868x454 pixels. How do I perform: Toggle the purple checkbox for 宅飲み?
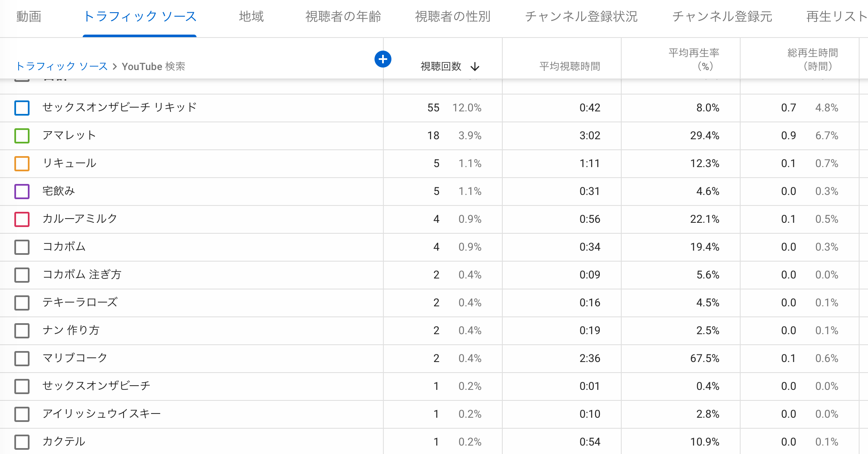22,192
